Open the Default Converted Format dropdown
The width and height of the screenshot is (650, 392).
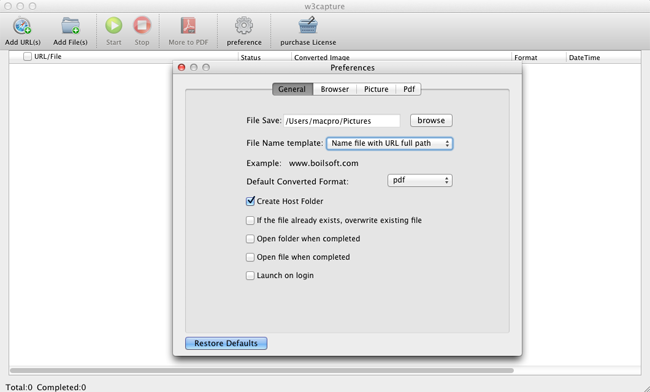click(x=420, y=180)
